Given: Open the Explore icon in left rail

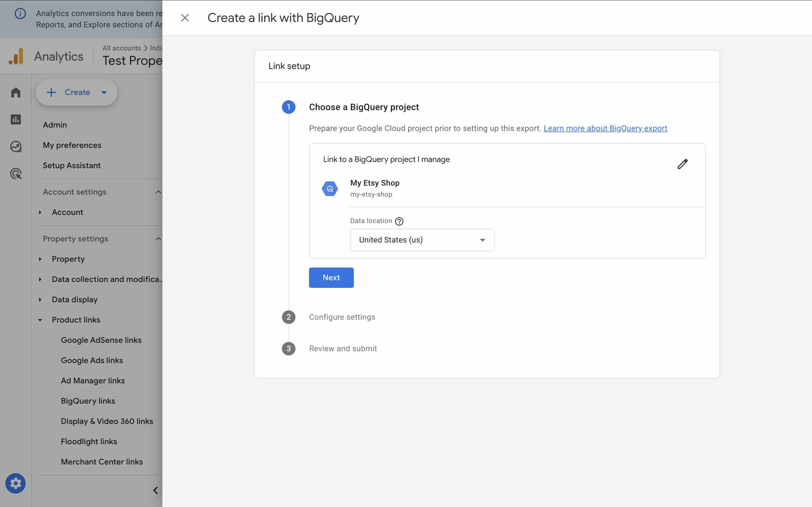Looking at the screenshot, I should (16, 146).
